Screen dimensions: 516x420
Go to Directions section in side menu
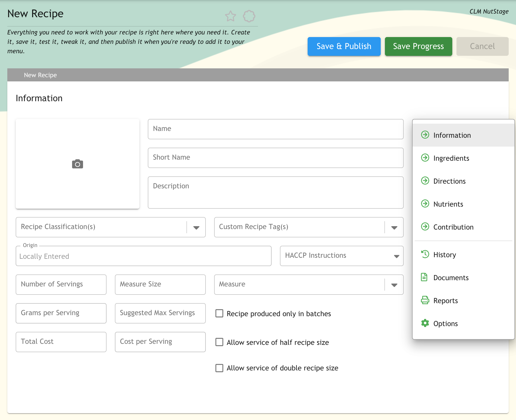pos(449,181)
